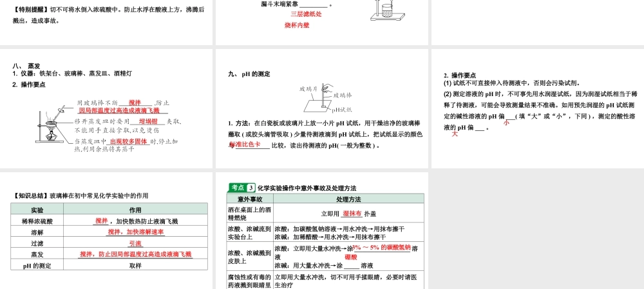This screenshot has width=644, height=289.
Task: Click the heading 八、 蒸发
Action: (26, 66)
